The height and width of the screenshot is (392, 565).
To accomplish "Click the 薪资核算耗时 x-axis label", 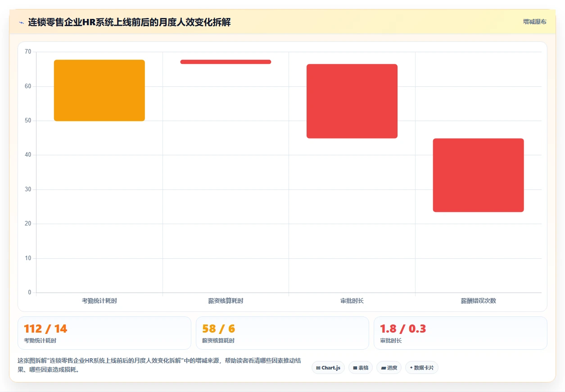I will point(226,301).
